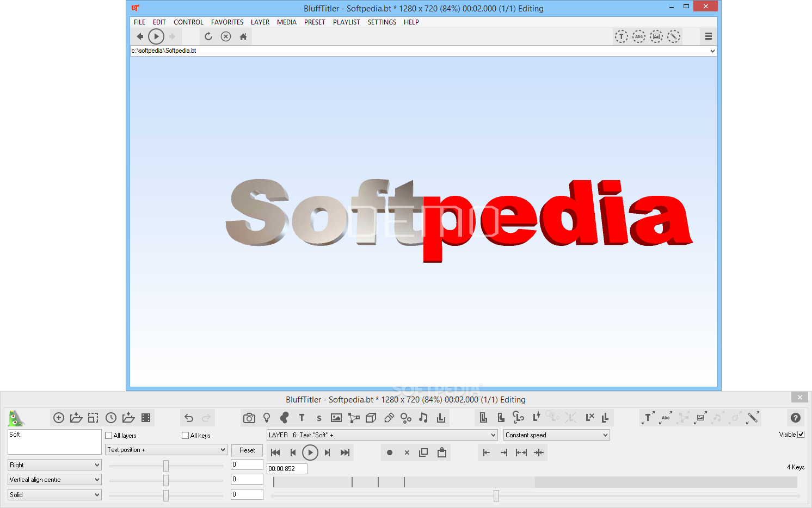Open the LAYER 6: Text "Soft" dropdown
The width and height of the screenshot is (812, 508).
pos(382,435)
